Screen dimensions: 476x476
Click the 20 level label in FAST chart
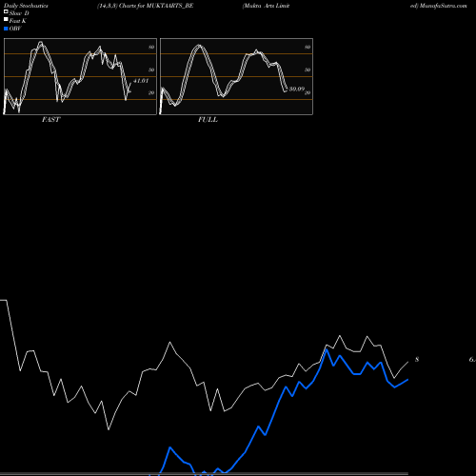click(x=151, y=92)
